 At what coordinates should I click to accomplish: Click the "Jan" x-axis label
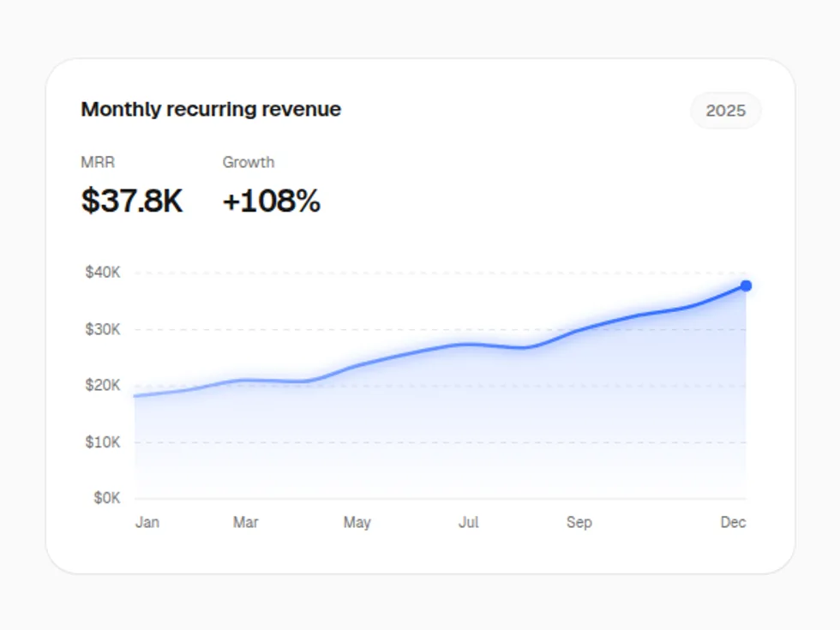pyautogui.click(x=147, y=522)
